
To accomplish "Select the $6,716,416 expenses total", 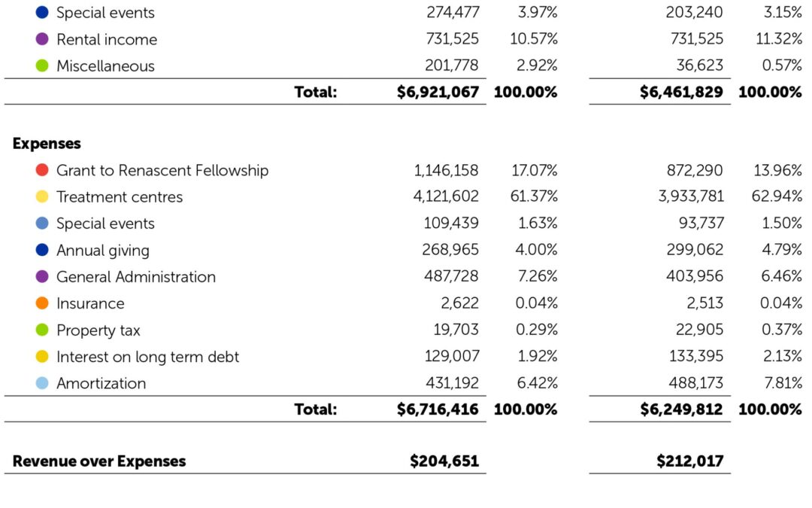I will tap(438, 409).
